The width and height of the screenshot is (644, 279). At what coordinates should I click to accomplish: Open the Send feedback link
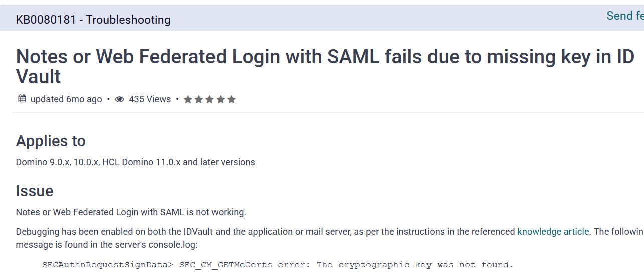[624, 16]
